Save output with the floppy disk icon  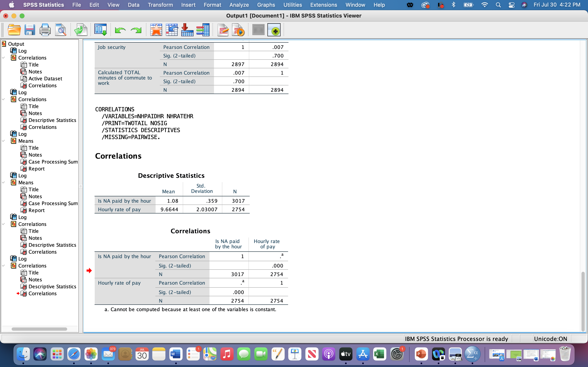click(30, 30)
